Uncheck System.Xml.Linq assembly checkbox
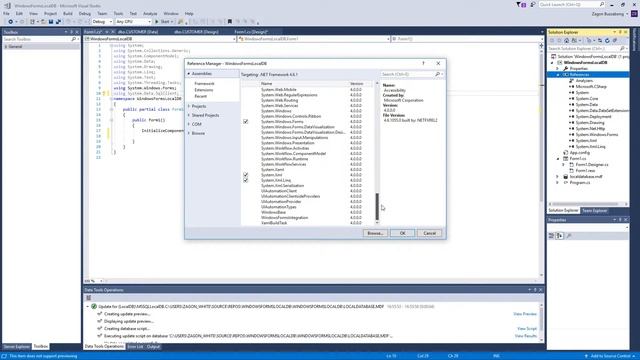The height and width of the screenshot is (360, 640). point(246,180)
